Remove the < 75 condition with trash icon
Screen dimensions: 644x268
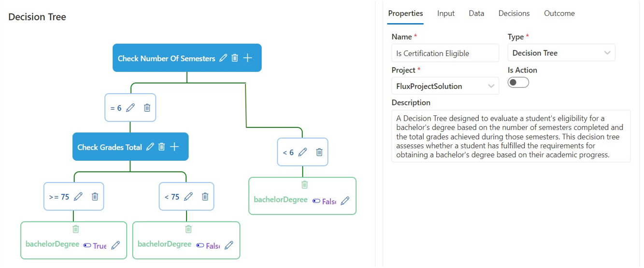205,197
